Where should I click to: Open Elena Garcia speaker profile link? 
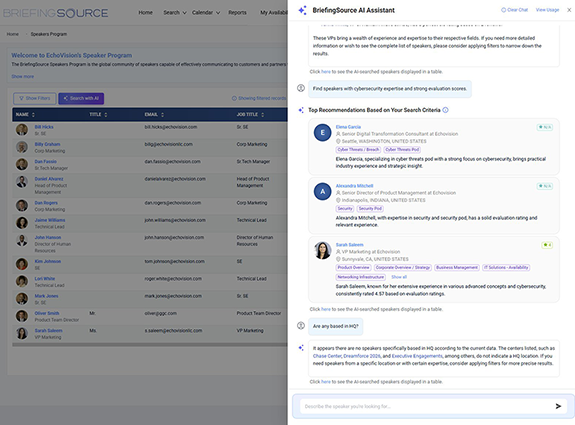(x=348, y=127)
